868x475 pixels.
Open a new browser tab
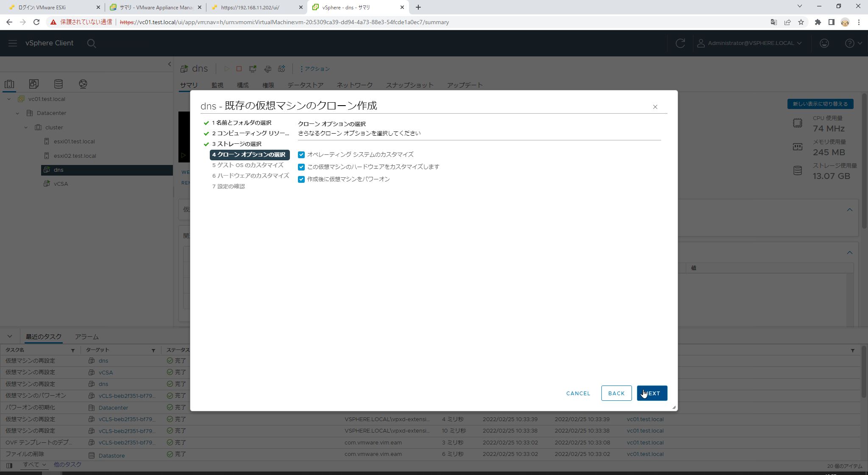pyautogui.click(x=418, y=7)
